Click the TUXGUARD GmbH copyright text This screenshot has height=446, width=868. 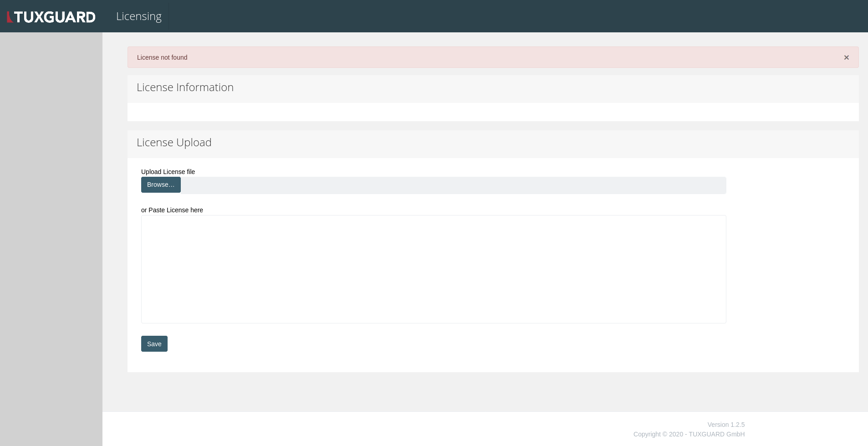click(689, 434)
